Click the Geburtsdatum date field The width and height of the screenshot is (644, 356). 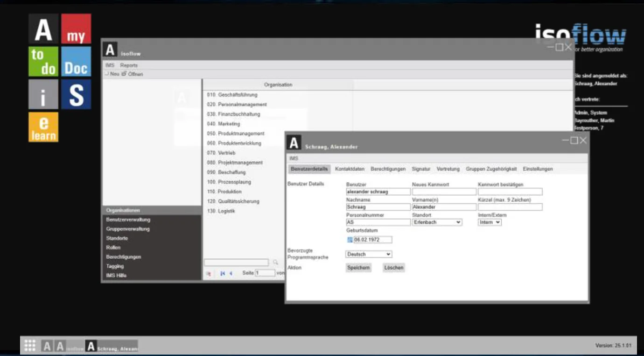[373, 240]
